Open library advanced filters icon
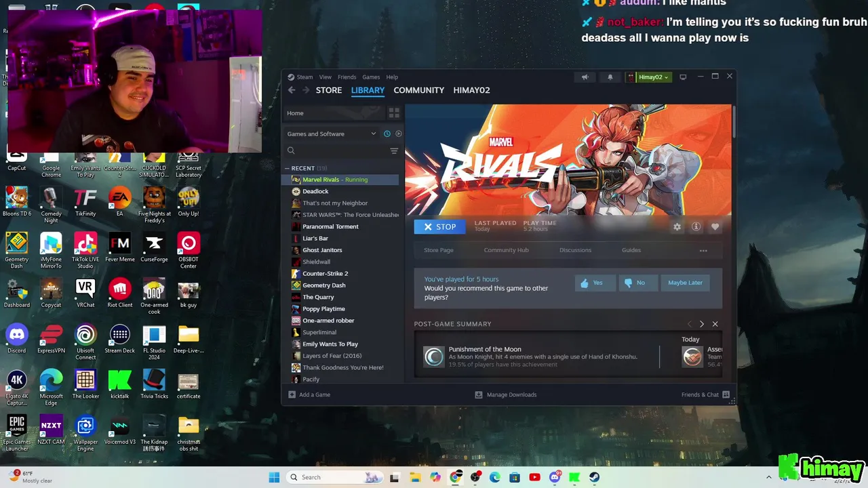 point(394,150)
